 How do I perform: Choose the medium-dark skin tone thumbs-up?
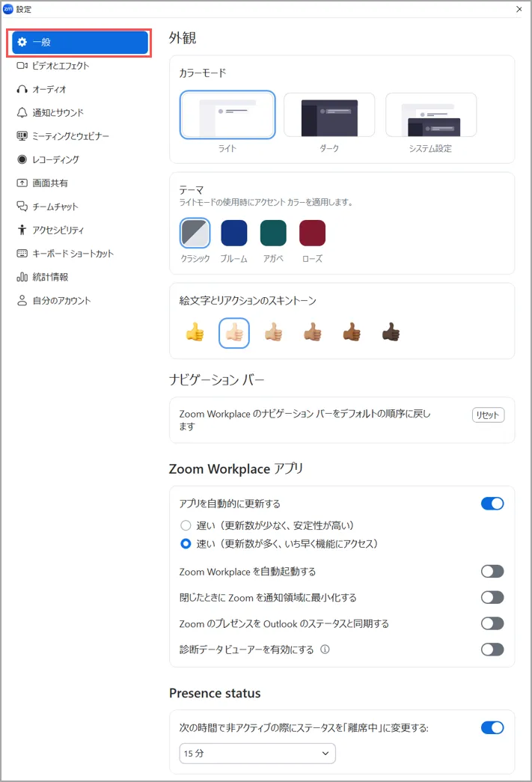point(352,333)
